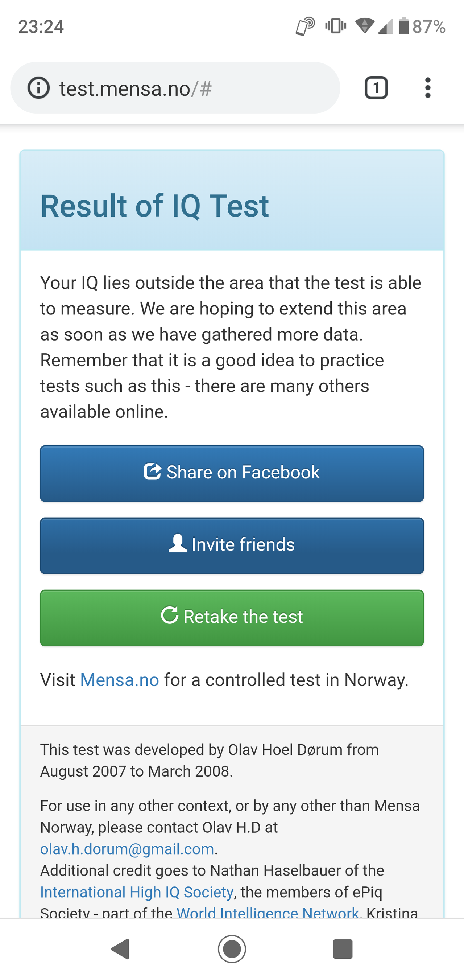This screenshot has height=980, width=464.
Task: Open the World Intelligence Network link
Action: [268, 912]
